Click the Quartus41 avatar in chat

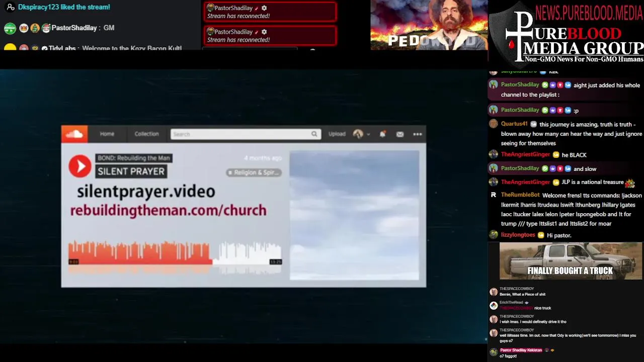pyautogui.click(x=493, y=124)
